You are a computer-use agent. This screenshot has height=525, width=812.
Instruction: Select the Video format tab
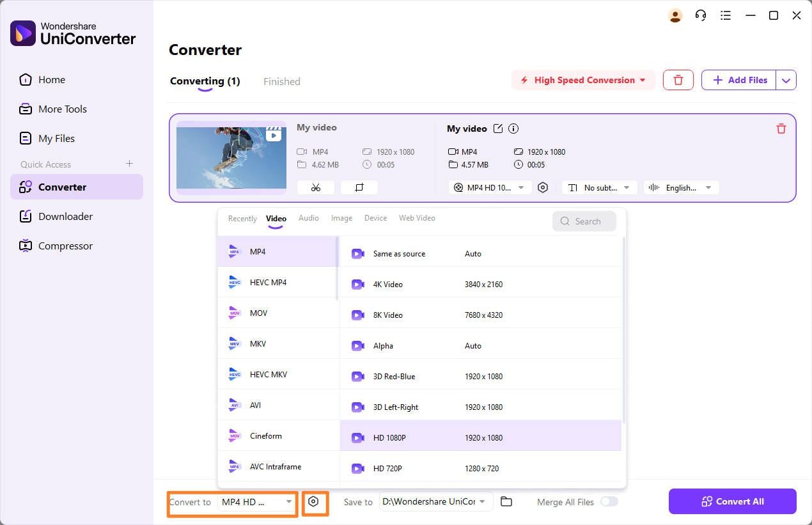click(x=276, y=219)
